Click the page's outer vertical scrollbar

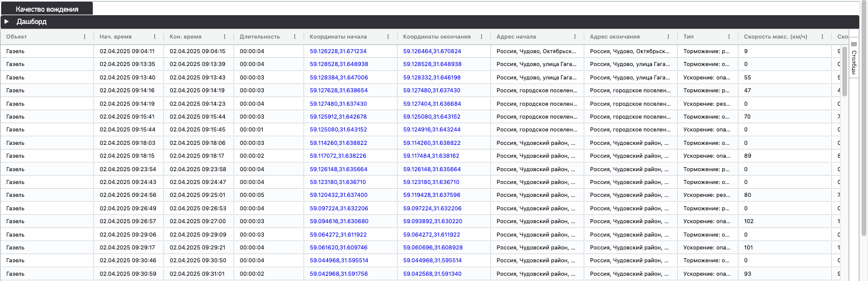(864, 117)
